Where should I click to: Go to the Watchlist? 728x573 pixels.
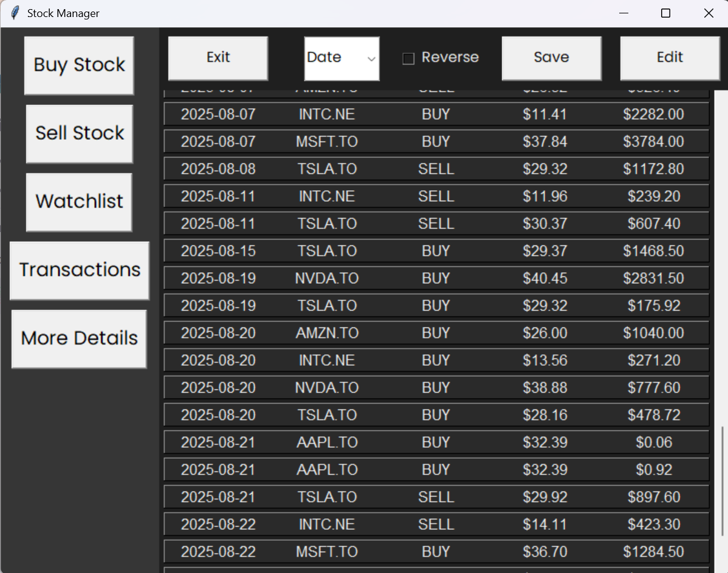[80, 202]
